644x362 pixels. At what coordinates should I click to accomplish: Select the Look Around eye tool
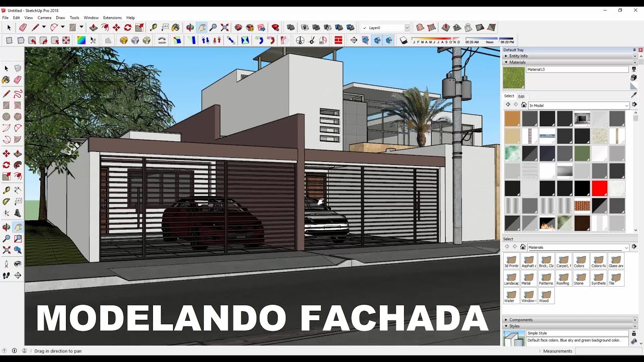click(x=18, y=263)
